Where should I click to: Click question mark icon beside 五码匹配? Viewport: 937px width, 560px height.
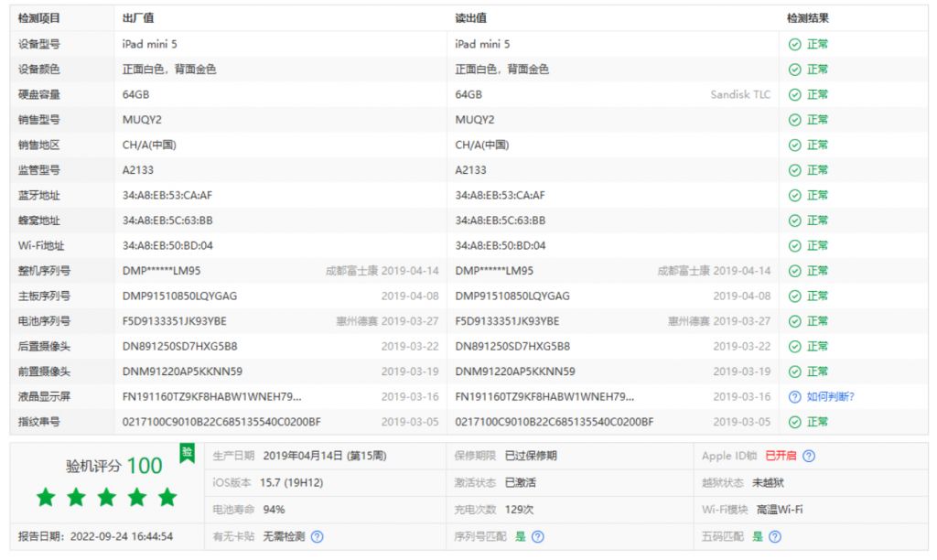point(777,538)
